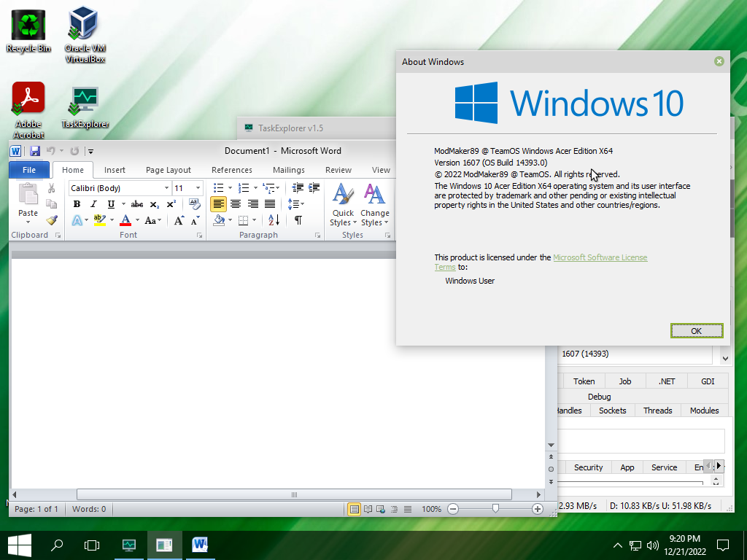This screenshot has width=747, height=560.
Task: Open the File tab in Word
Action: (x=29, y=170)
